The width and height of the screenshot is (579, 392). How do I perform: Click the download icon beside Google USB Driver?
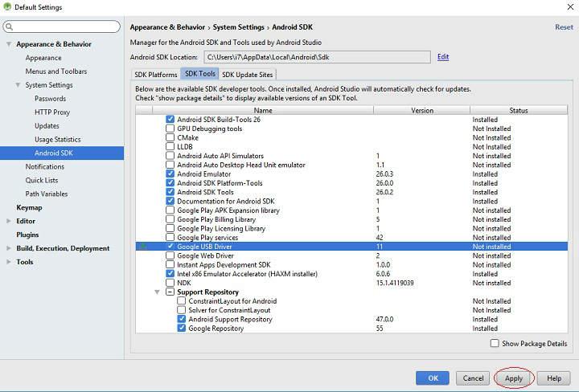pos(143,247)
